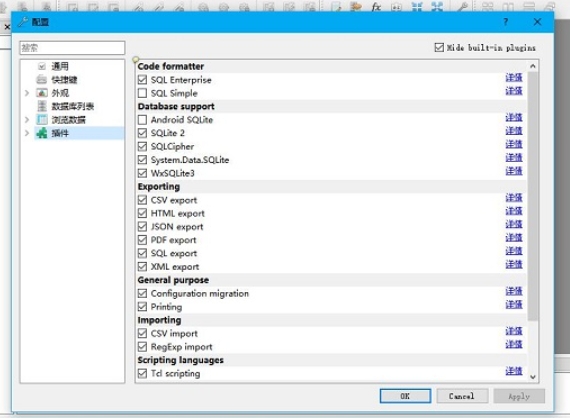
Task: Open details link for SQLCipher
Action: [x=514, y=144]
